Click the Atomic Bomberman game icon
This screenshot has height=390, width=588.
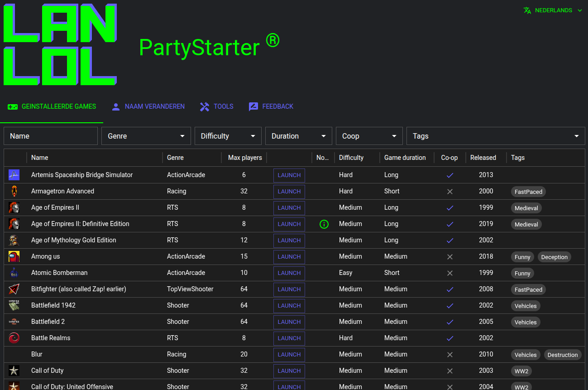pyautogui.click(x=14, y=273)
